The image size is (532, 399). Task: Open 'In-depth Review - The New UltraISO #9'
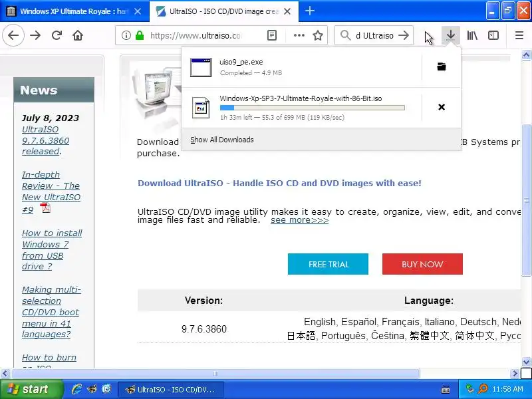coord(51,192)
